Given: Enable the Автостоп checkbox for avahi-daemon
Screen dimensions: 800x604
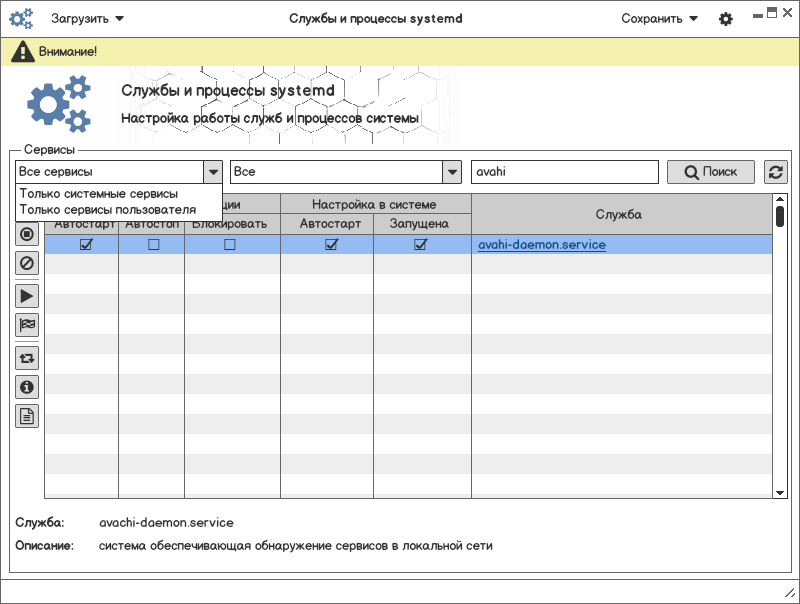Looking at the screenshot, I should click(153, 245).
